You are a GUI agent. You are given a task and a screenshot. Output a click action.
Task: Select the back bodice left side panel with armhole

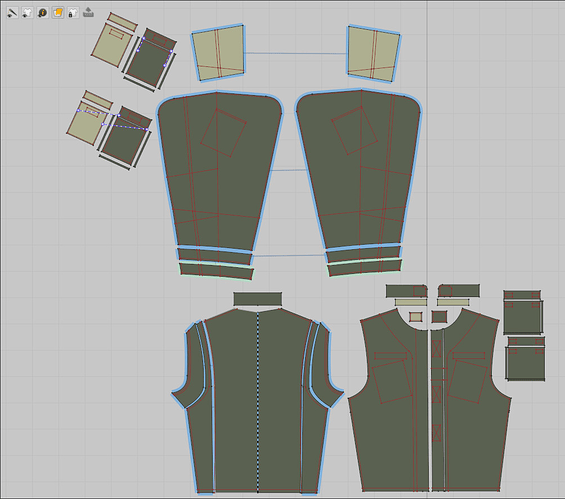click(x=192, y=366)
